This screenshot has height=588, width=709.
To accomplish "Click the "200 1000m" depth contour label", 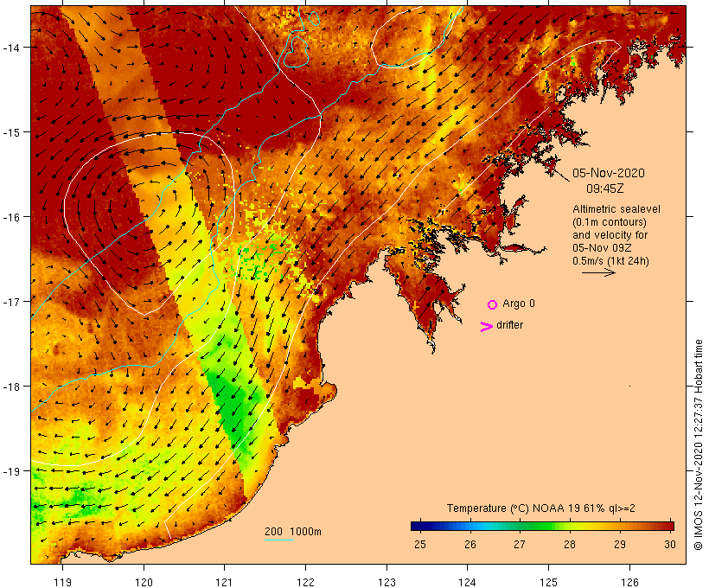I will coord(293,532).
